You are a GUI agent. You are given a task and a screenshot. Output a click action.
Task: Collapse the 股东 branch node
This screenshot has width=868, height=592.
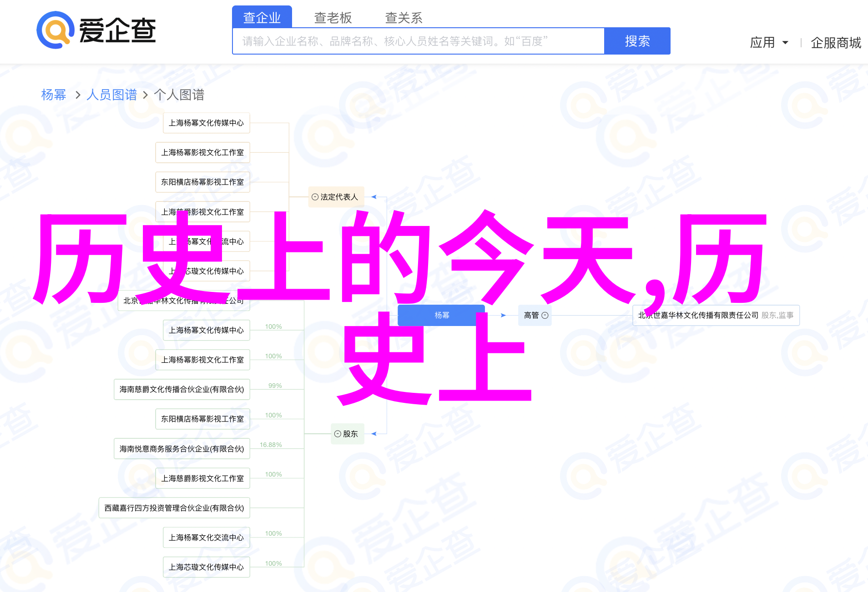[x=338, y=434]
